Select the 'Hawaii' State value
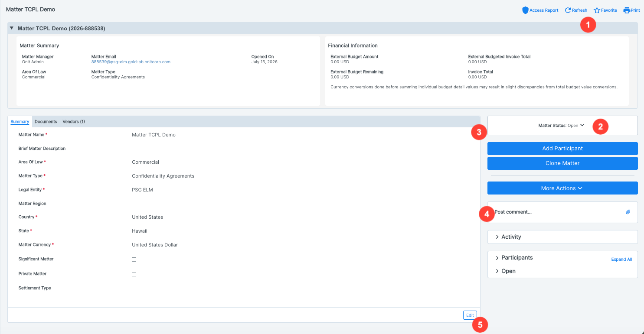The image size is (644, 334). click(140, 231)
